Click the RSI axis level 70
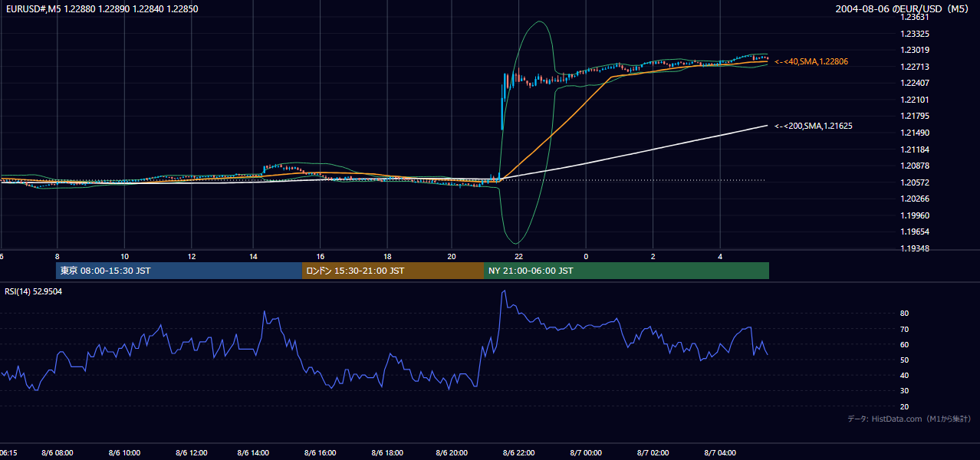Image resolution: width=980 pixels, height=460 pixels. pos(904,329)
